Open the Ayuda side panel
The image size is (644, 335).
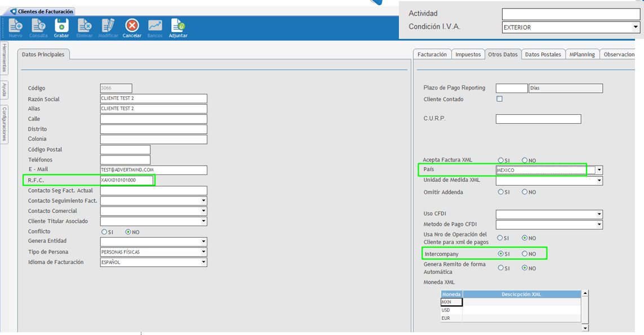[4, 90]
